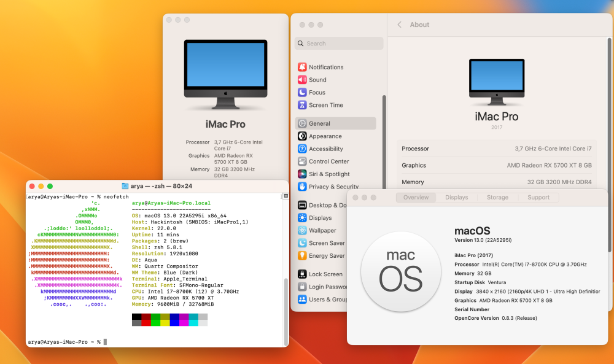Open Screen Time via the hourglass icon
Screen dimensions: 614x364
302,105
